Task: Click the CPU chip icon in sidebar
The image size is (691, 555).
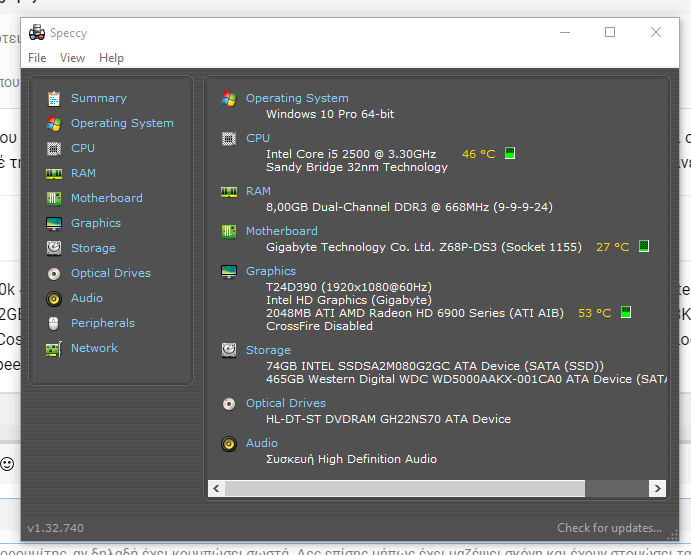Action: [x=54, y=148]
